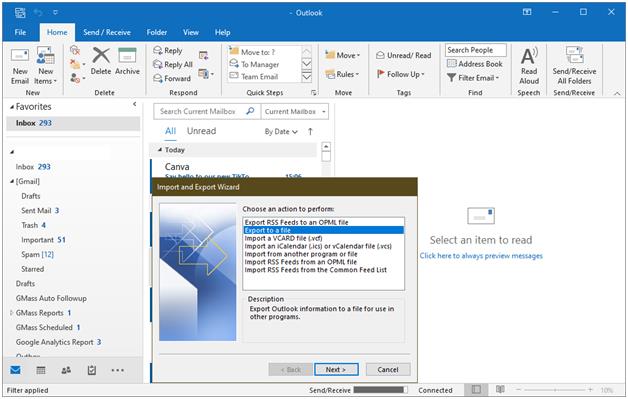Open the File tab

pos(20,32)
